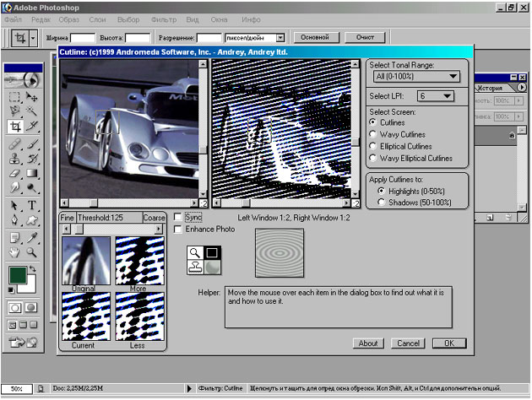Open the Файл menu

(x=14, y=19)
